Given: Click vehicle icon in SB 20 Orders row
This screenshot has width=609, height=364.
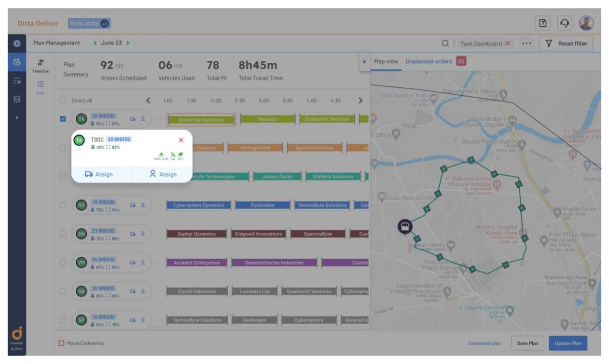Looking at the screenshot, I should tap(133, 291).
